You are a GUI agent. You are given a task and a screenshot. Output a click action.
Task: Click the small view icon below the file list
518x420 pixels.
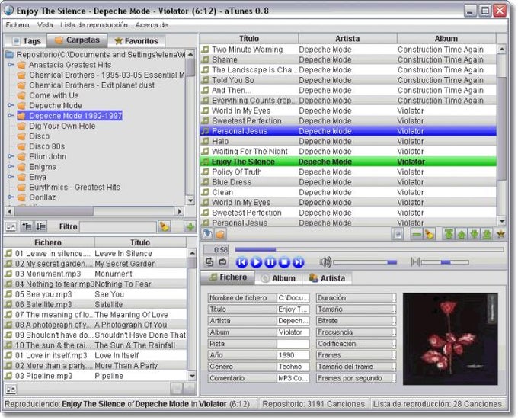click(x=11, y=389)
